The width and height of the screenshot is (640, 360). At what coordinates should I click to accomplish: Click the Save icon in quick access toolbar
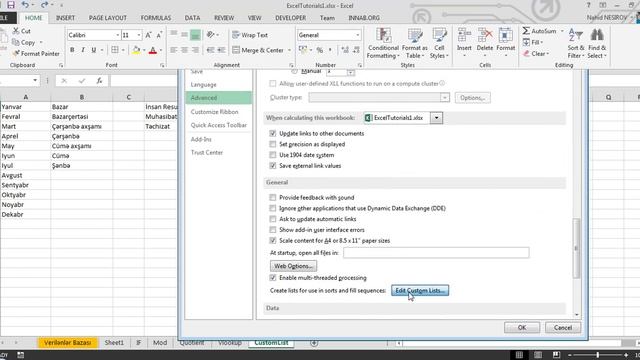(x=11, y=5)
